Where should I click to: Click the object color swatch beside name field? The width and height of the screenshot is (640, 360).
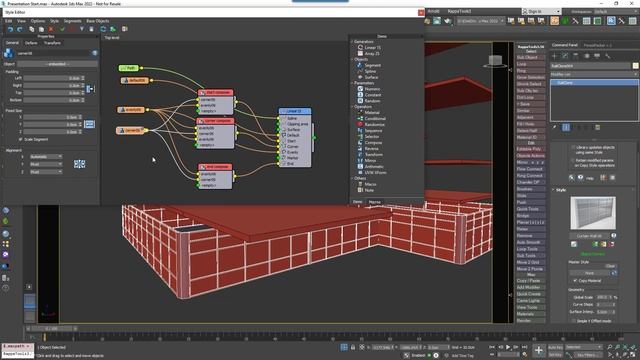(636, 66)
